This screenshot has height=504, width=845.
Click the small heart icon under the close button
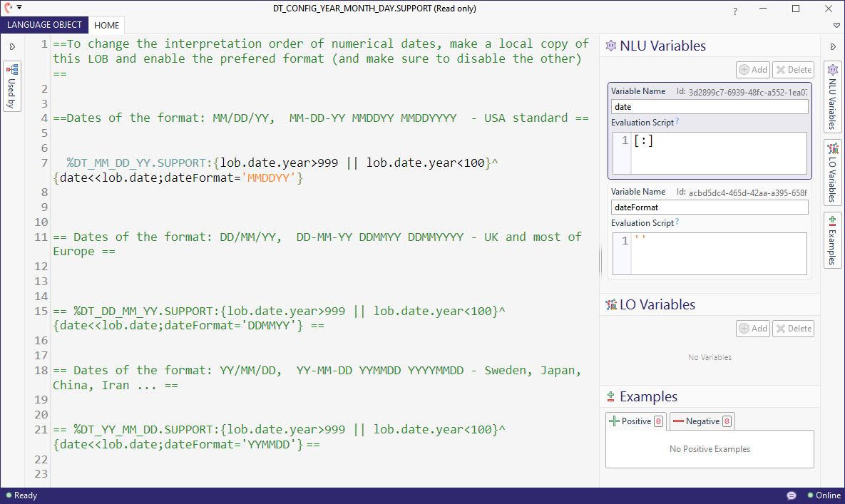pyautogui.click(x=836, y=24)
